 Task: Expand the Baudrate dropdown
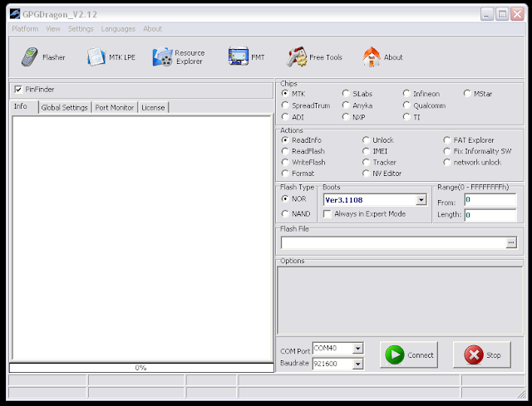[x=357, y=364]
